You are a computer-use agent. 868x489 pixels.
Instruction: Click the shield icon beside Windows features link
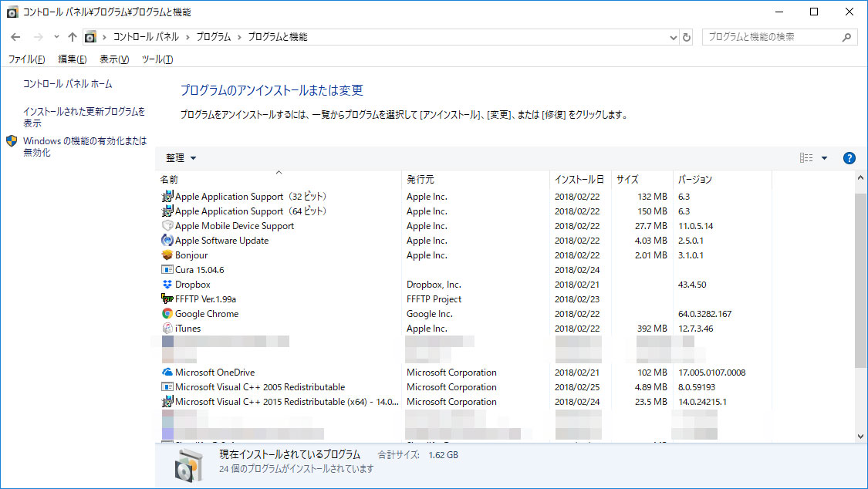(x=12, y=141)
